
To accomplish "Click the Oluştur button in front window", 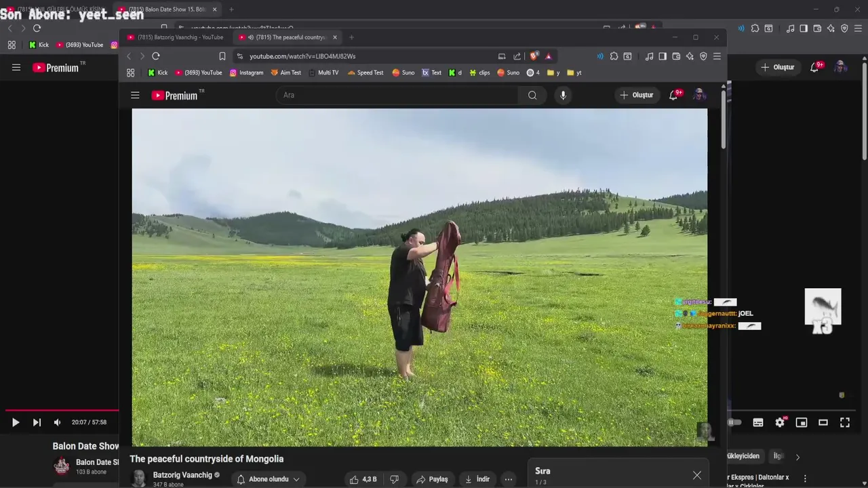I will pos(636,96).
